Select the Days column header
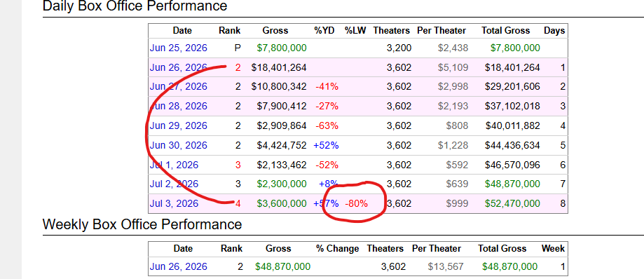Screen dimensions: 644x279 tap(554, 30)
